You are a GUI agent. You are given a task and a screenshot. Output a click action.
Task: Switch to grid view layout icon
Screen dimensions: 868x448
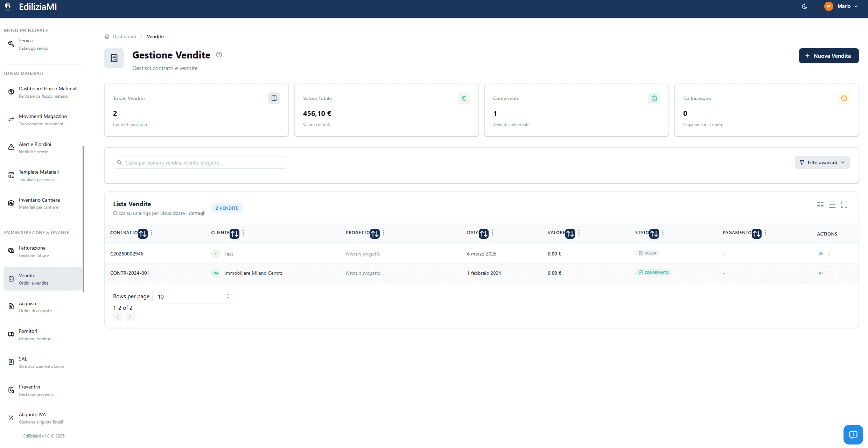tap(820, 205)
